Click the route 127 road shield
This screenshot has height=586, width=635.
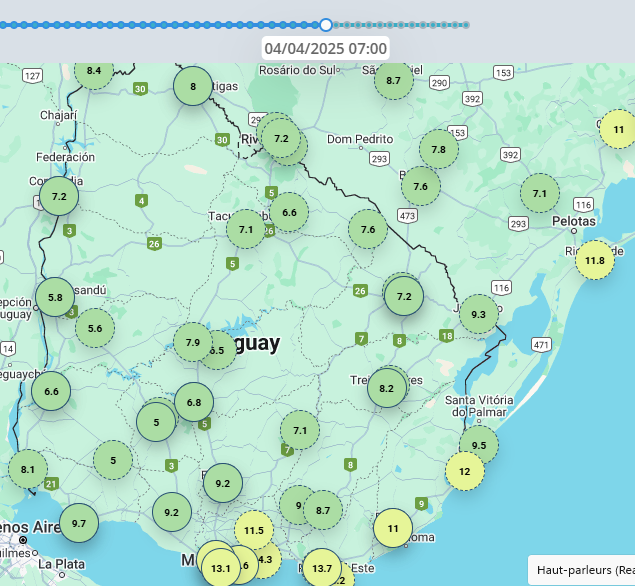[32, 76]
